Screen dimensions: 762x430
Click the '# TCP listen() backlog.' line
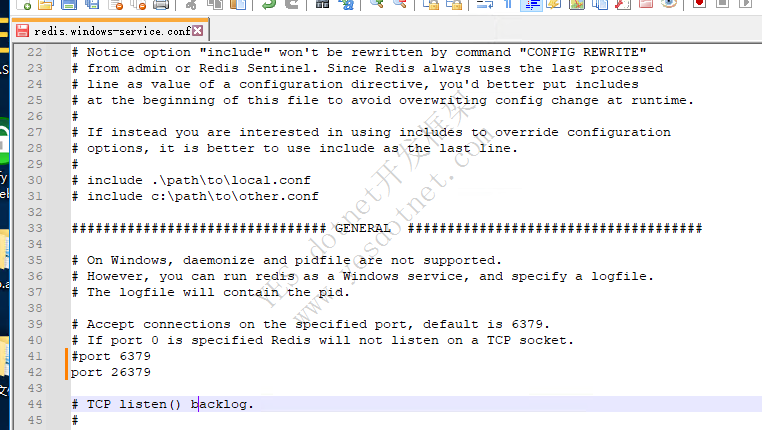tap(163, 404)
